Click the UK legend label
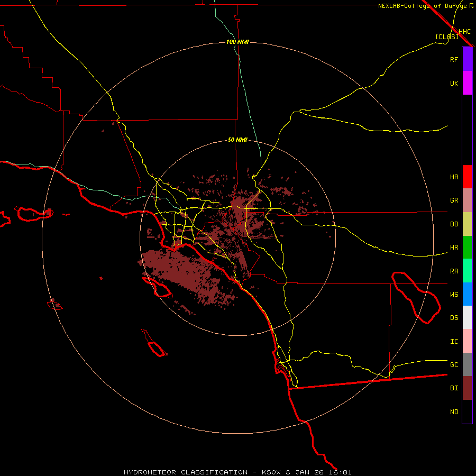The height and width of the screenshot is (476, 476). click(454, 83)
